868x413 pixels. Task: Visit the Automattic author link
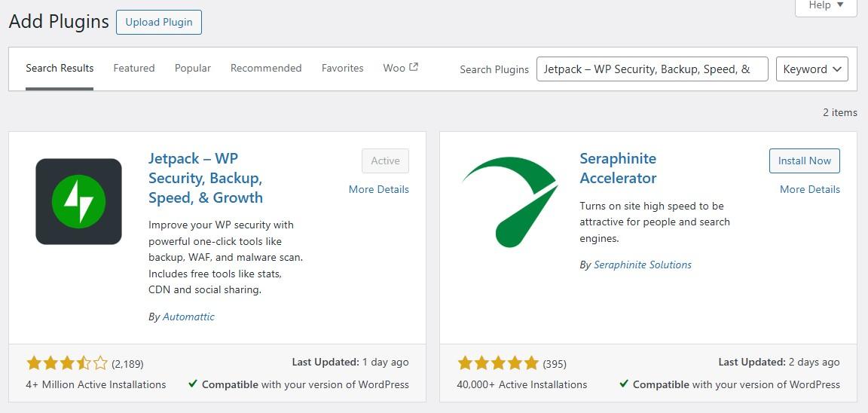(x=188, y=317)
